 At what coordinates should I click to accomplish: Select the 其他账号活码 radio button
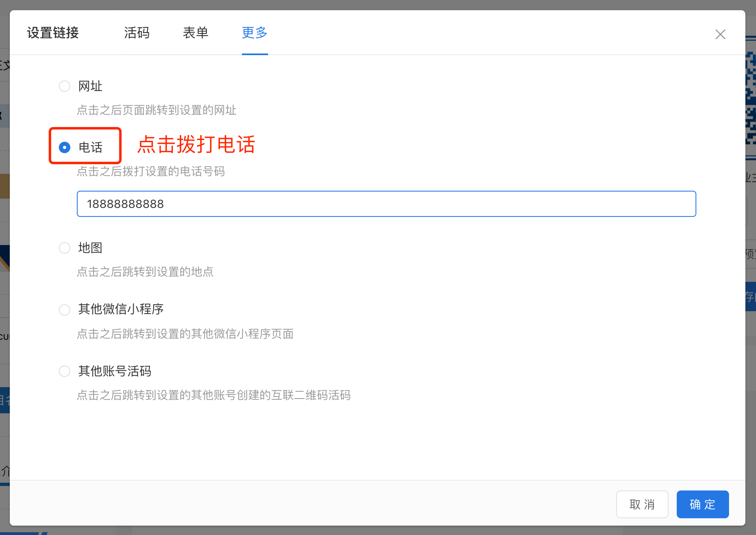pos(65,371)
